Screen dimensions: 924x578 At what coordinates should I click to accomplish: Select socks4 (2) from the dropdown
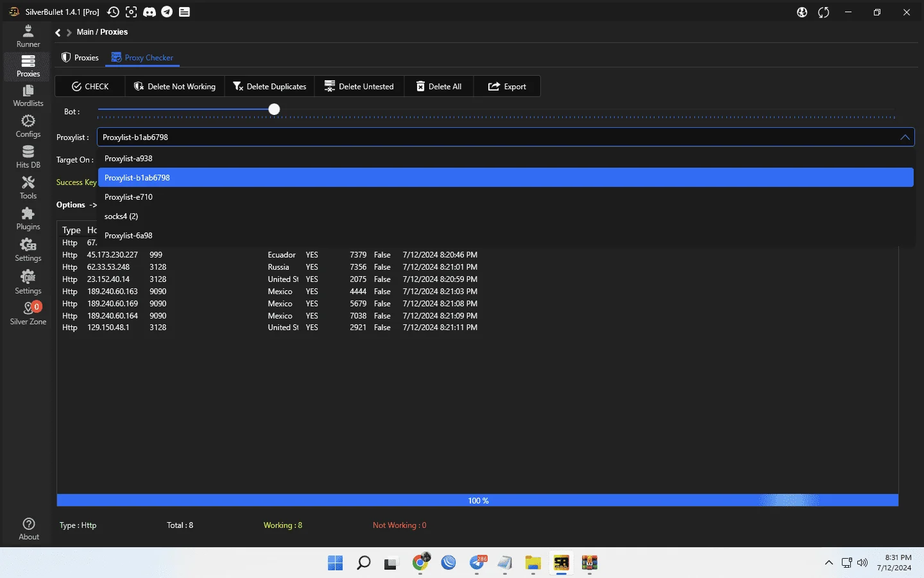tap(506, 216)
